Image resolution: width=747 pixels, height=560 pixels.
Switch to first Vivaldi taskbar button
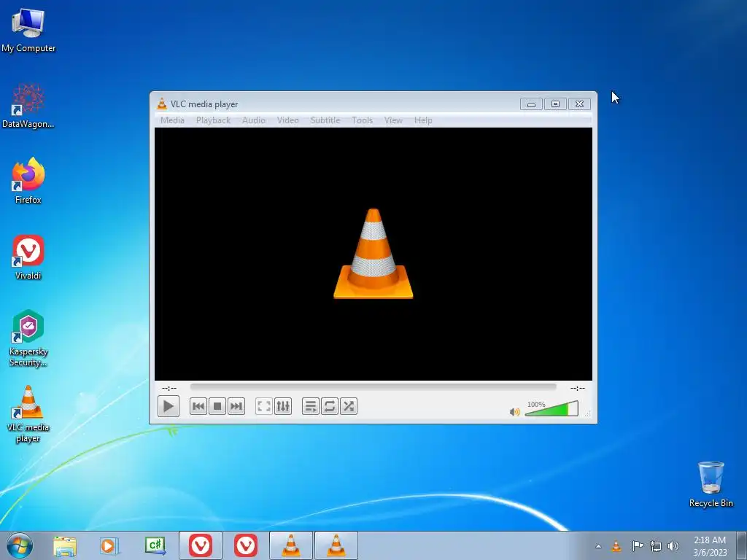[x=201, y=545]
